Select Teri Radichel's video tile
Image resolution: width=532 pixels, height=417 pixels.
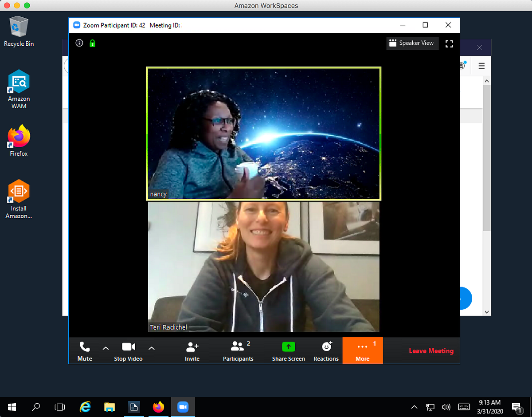264,267
